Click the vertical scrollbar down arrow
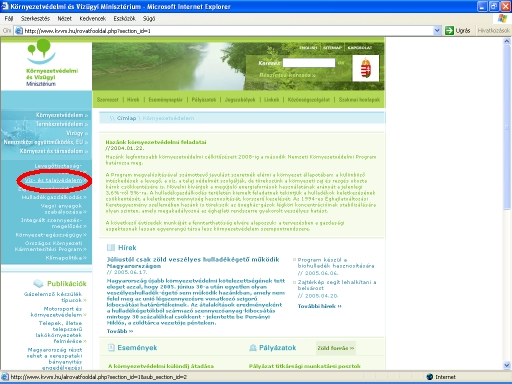The width and height of the screenshot is (512, 384). [x=507, y=365]
